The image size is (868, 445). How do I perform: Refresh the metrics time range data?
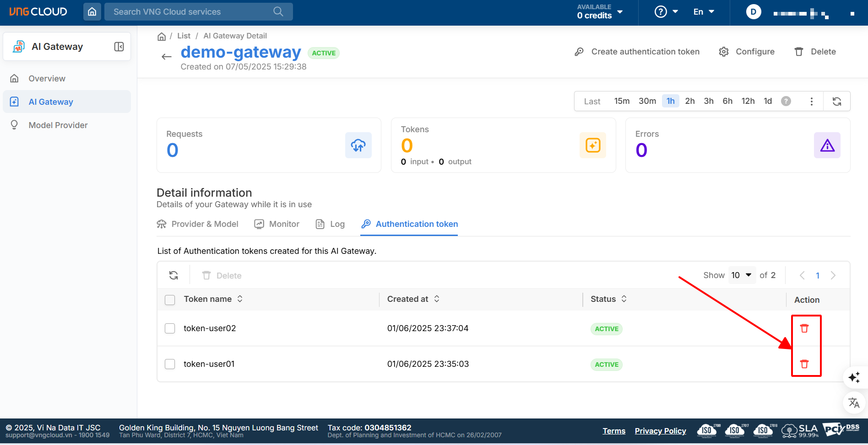836,102
